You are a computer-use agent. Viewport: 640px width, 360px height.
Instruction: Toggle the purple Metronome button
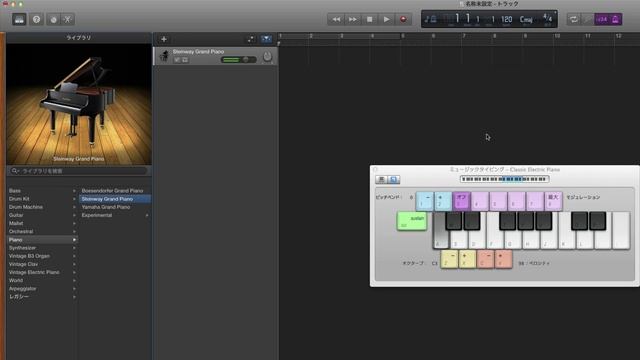click(x=616, y=19)
